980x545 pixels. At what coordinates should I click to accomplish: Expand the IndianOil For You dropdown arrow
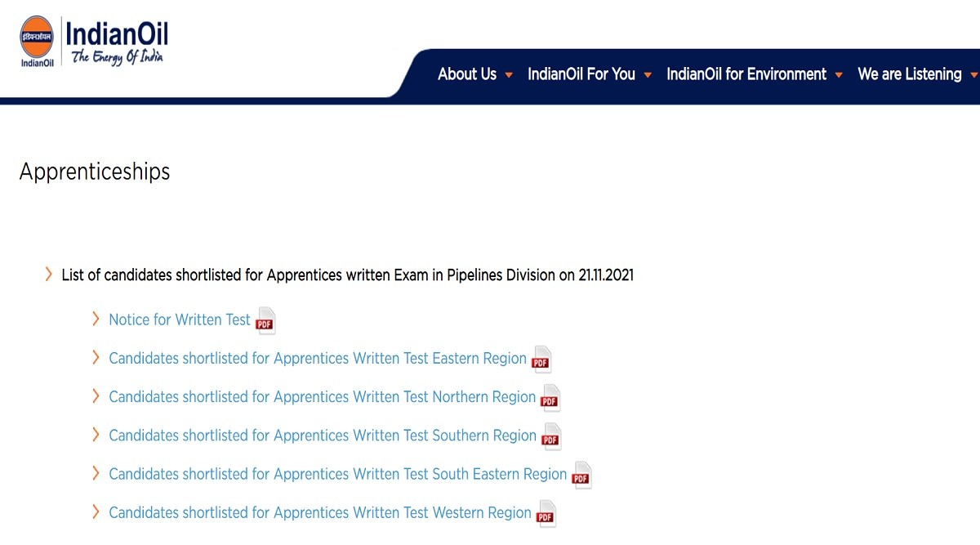click(648, 75)
